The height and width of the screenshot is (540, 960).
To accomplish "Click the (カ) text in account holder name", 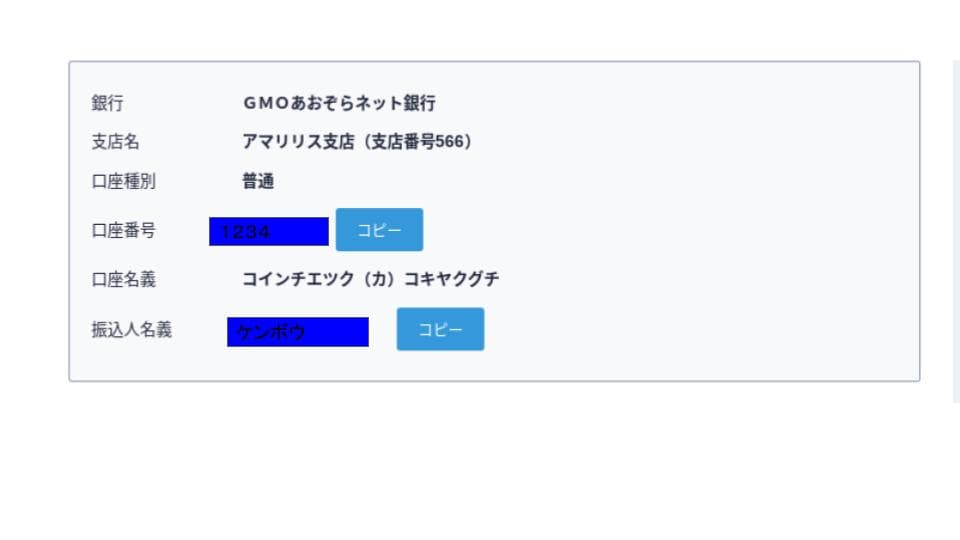I will pos(379,279).
